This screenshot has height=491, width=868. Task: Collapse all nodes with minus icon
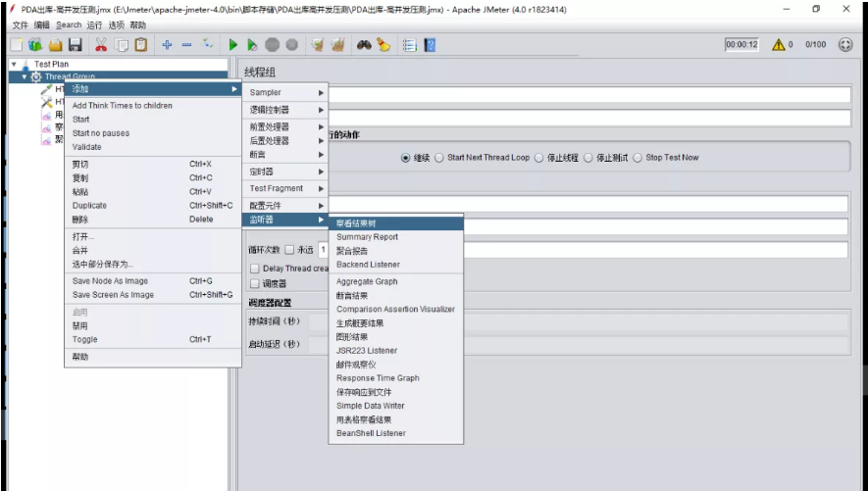tap(186, 45)
